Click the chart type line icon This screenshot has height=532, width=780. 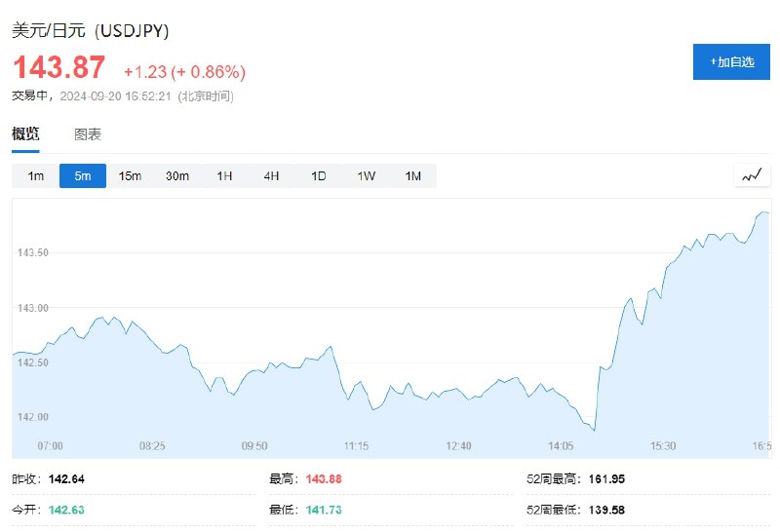click(752, 175)
